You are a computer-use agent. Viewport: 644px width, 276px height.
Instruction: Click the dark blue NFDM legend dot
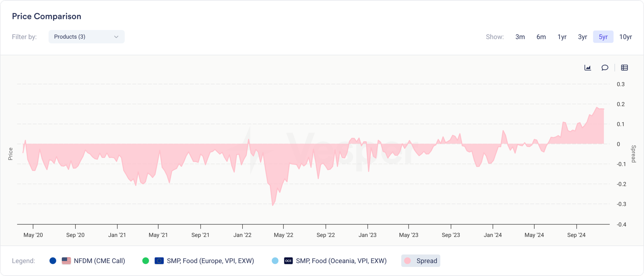53,261
